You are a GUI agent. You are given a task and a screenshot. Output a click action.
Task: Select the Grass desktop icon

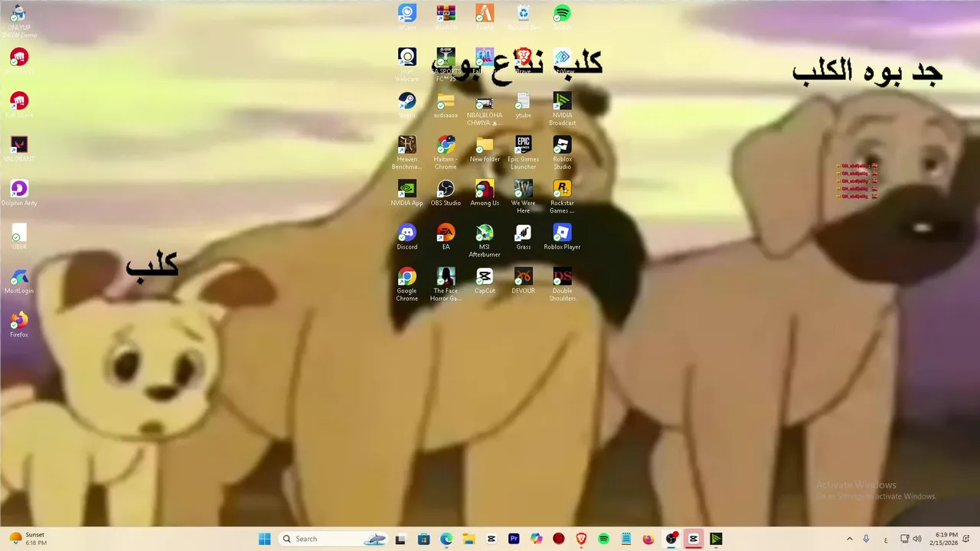pyautogui.click(x=524, y=236)
